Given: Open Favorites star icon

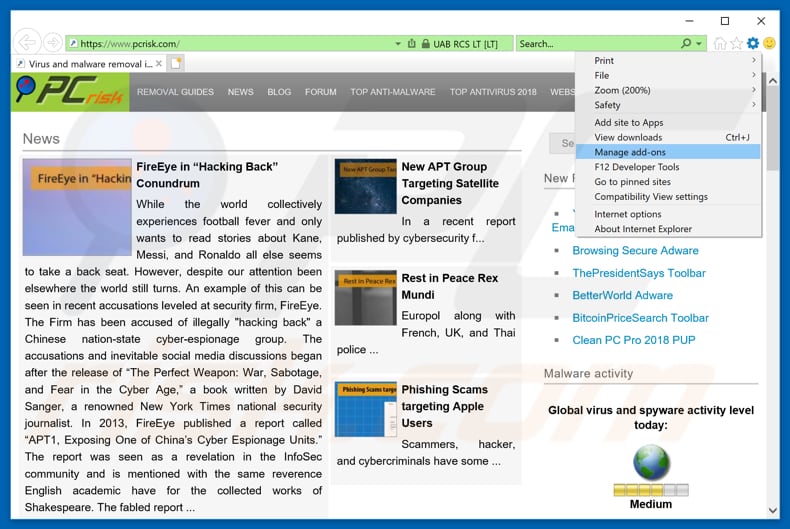Looking at the screenshot, I should tap(736, 43).
